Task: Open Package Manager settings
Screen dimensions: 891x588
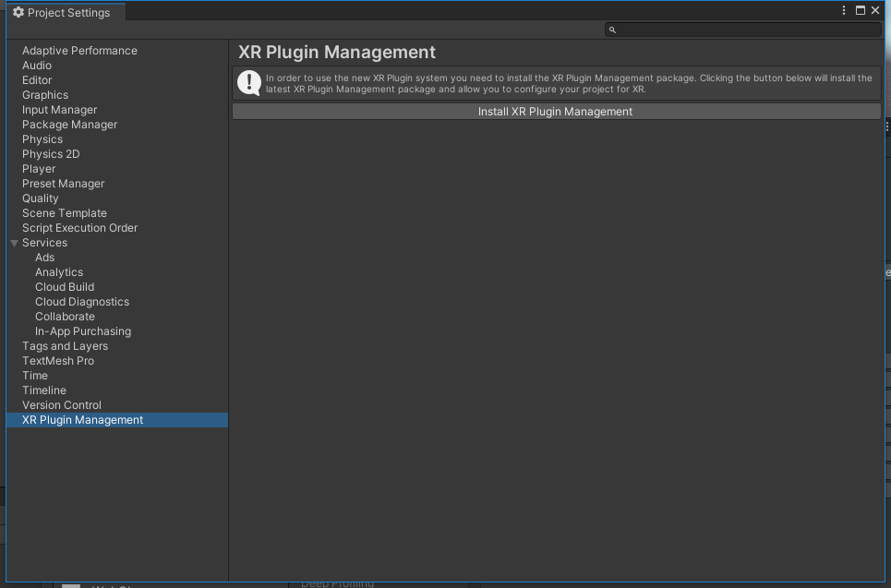Action: pos(70,125)
